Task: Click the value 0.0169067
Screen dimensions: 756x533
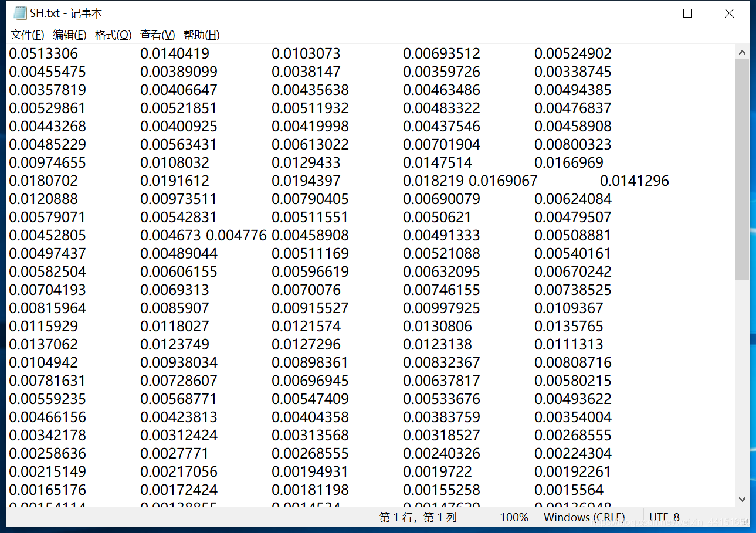Action: (x=503, y=181)
